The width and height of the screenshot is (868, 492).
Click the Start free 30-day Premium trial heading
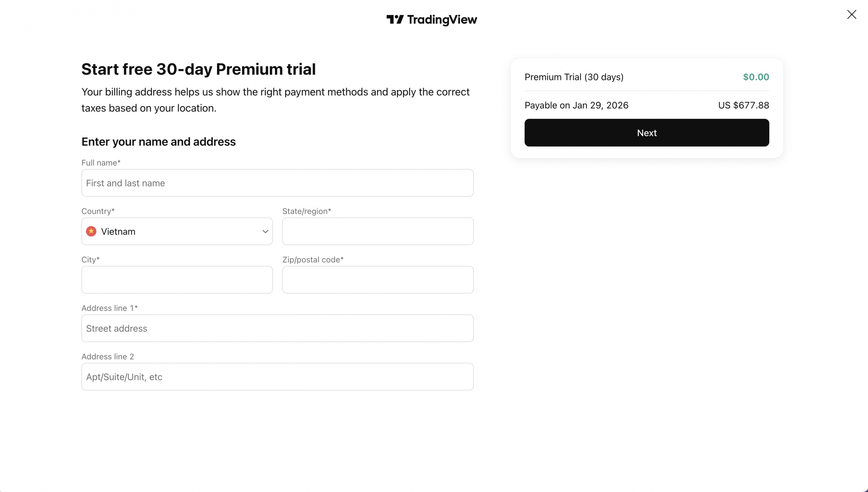(x=198, y=69)
